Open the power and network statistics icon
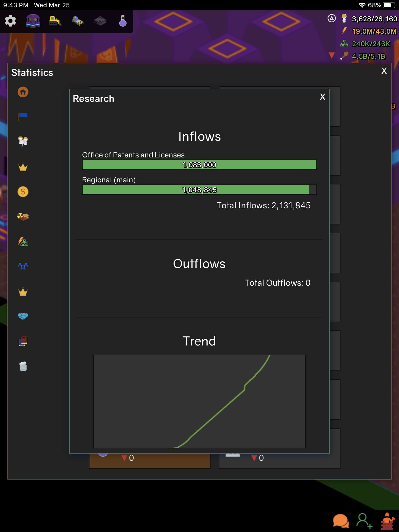 point(23,242)
